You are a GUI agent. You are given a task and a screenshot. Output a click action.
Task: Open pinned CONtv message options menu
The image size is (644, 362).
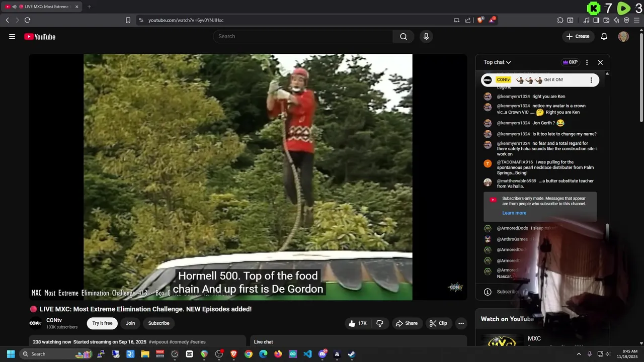[x=591, y=80]
